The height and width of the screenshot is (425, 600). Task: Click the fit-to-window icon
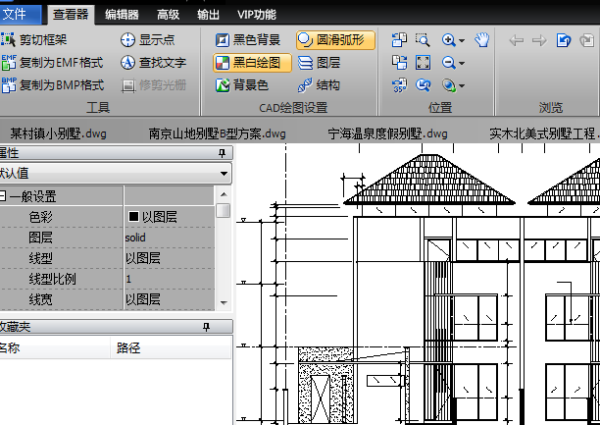pos(423,62)
